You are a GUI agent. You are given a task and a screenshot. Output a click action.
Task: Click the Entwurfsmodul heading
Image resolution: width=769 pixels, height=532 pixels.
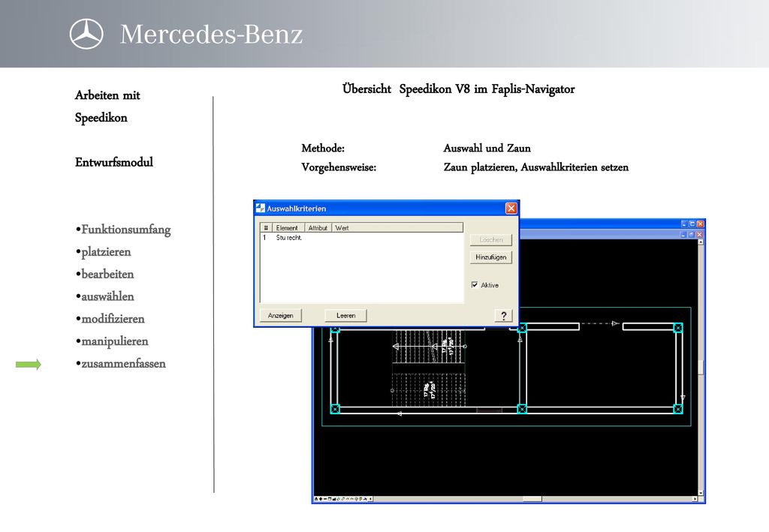coord(114,162)
